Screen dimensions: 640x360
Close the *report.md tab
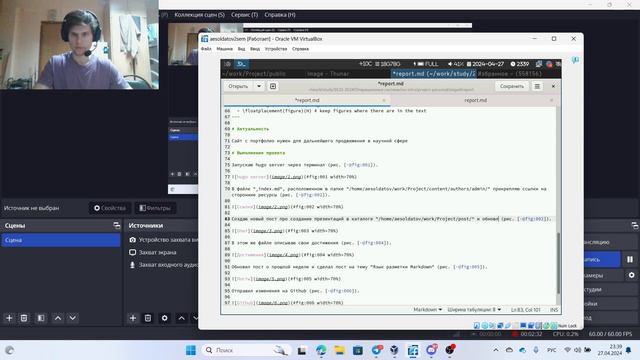384,100
